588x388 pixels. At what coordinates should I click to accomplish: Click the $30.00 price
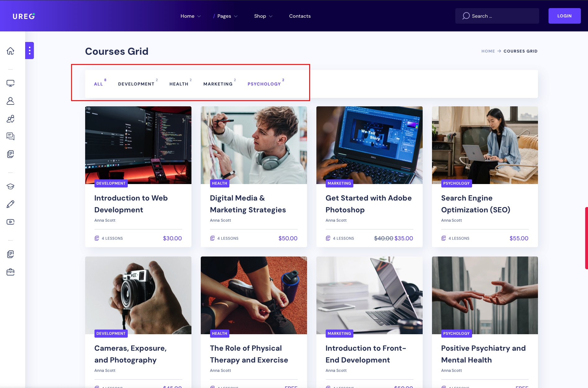click(x=172, y=238)
